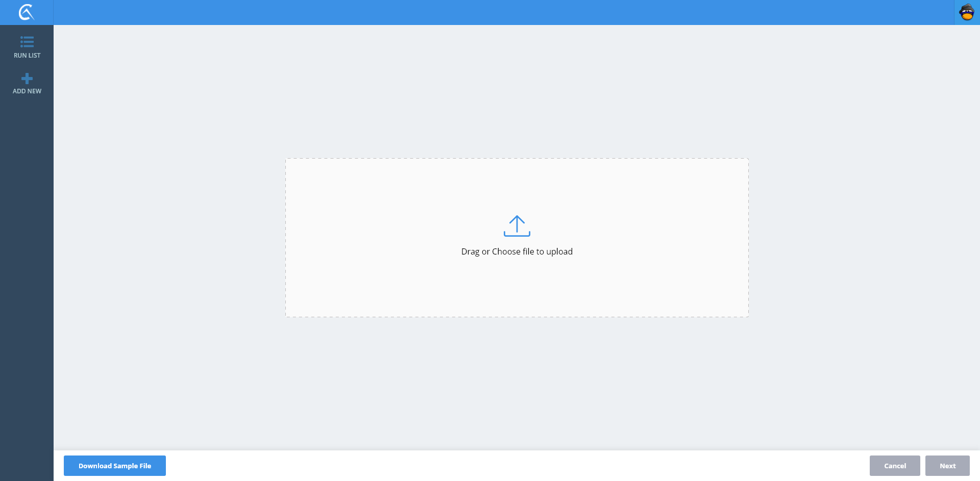Open the user avatar profile menu
Screen dimensions: 980x481
point(967,12)
